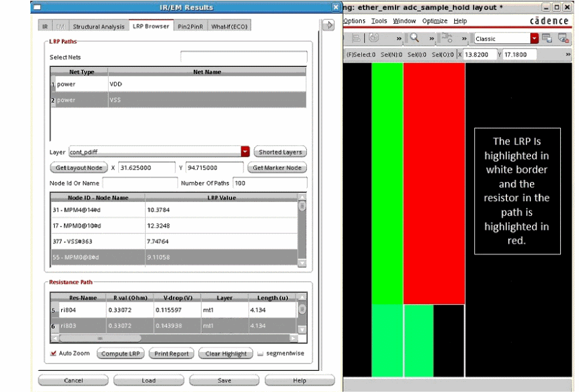The image size is (579, 392).
Task: Click the workspace delete icon at far right
Action: pyautogui.click(x=563, y=38)
